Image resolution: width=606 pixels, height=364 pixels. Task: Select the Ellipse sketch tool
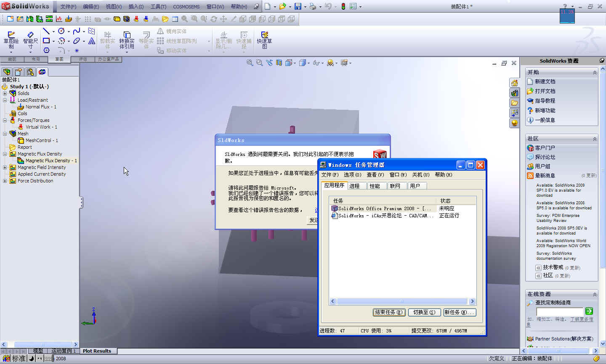click(77, 41)
